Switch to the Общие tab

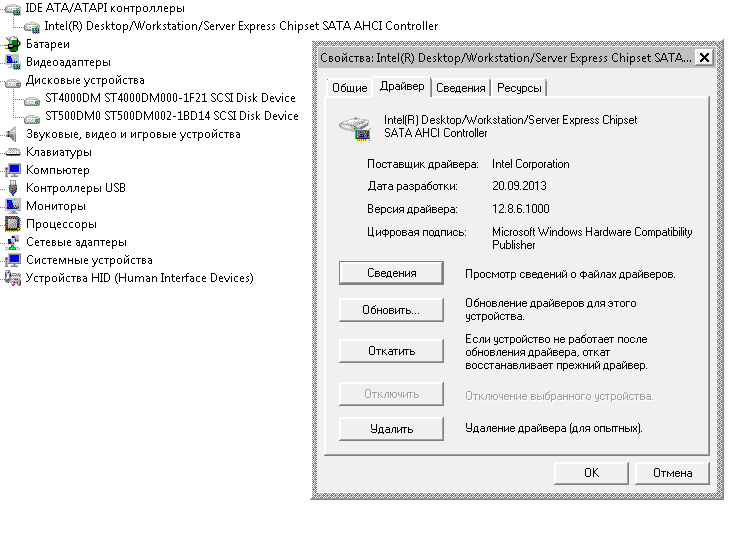350,88
